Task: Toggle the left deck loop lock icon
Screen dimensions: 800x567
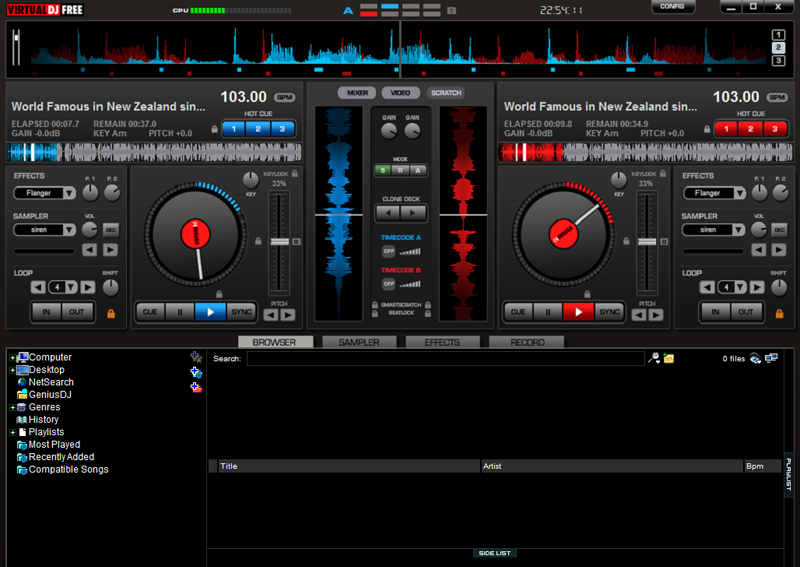Action: point(111,313)
